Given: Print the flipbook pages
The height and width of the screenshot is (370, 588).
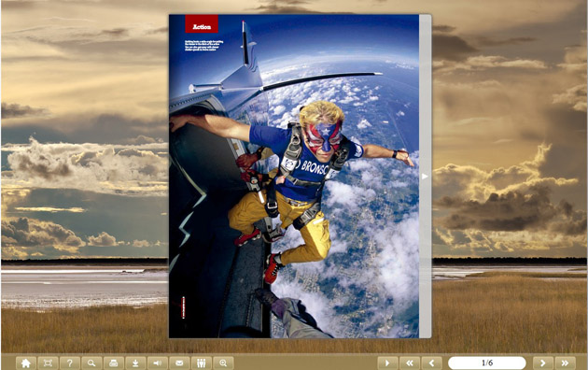Looking at the screenshot, I should (114, 363).
